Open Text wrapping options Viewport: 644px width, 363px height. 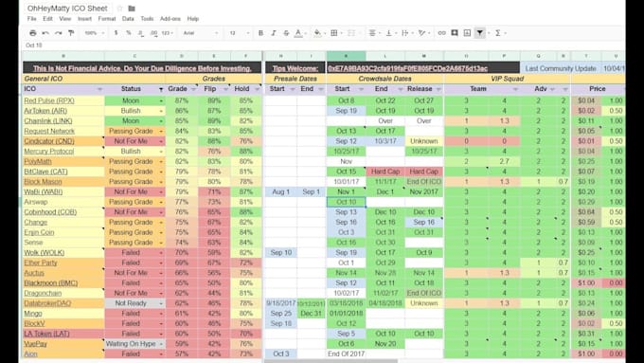[405, 33]
